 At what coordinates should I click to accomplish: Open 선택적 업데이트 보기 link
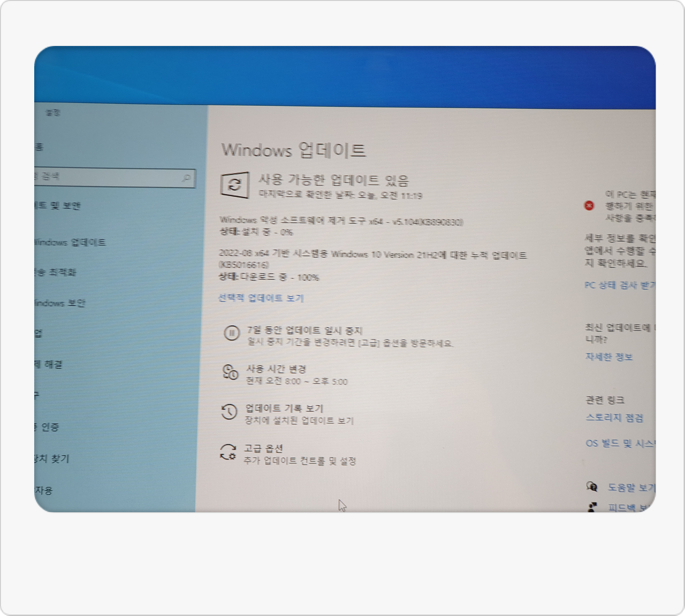(261, 298)
